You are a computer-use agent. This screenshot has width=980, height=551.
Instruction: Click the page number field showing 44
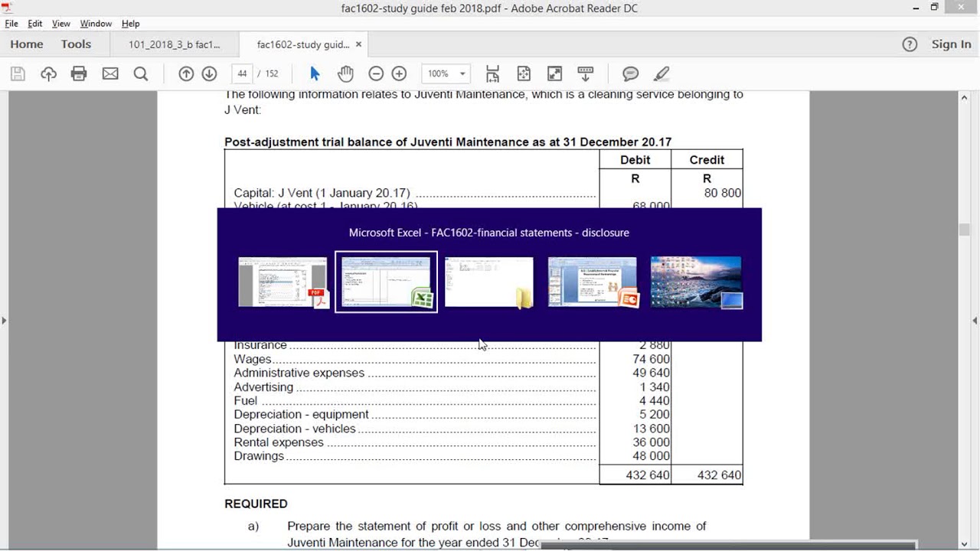(242, 73)
